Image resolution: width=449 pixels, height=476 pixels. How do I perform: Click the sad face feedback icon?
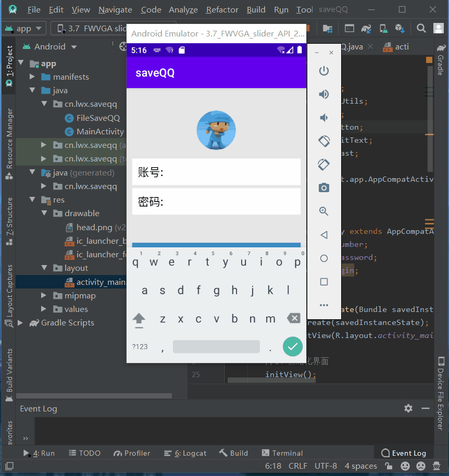[420, 466]
